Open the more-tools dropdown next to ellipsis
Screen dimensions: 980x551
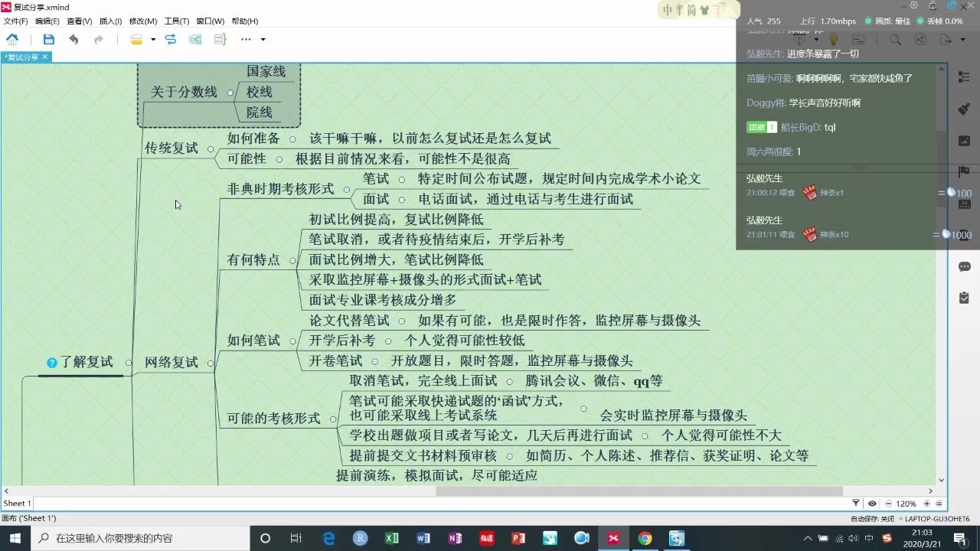point(263,40)
